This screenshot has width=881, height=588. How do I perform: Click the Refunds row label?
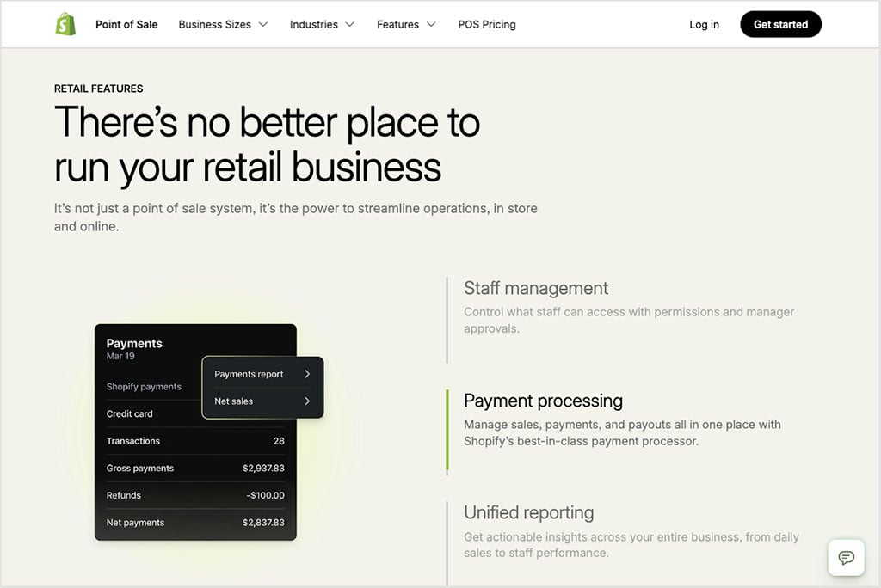[124, 495]
